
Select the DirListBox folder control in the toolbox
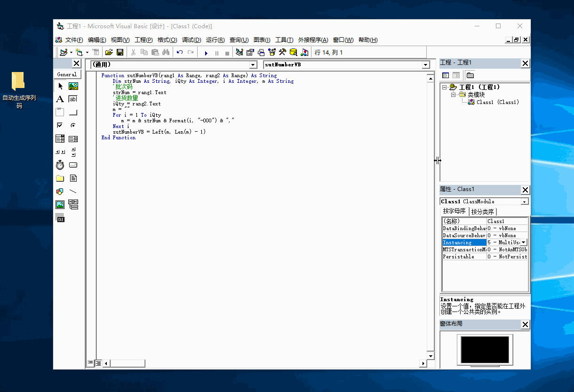click(x=60, y=178)
